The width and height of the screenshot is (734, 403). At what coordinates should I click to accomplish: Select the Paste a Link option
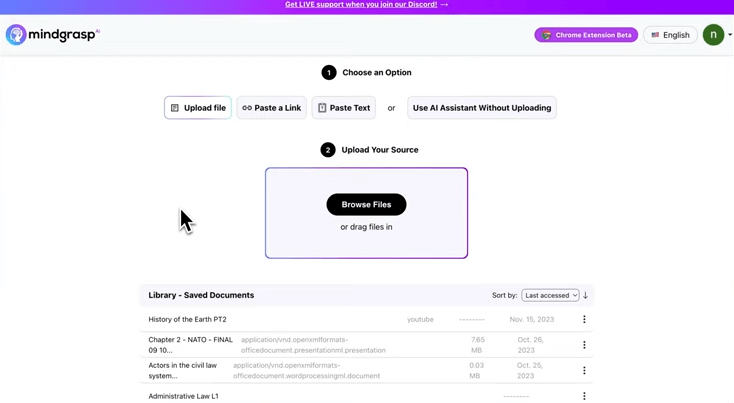coord(272,108)
